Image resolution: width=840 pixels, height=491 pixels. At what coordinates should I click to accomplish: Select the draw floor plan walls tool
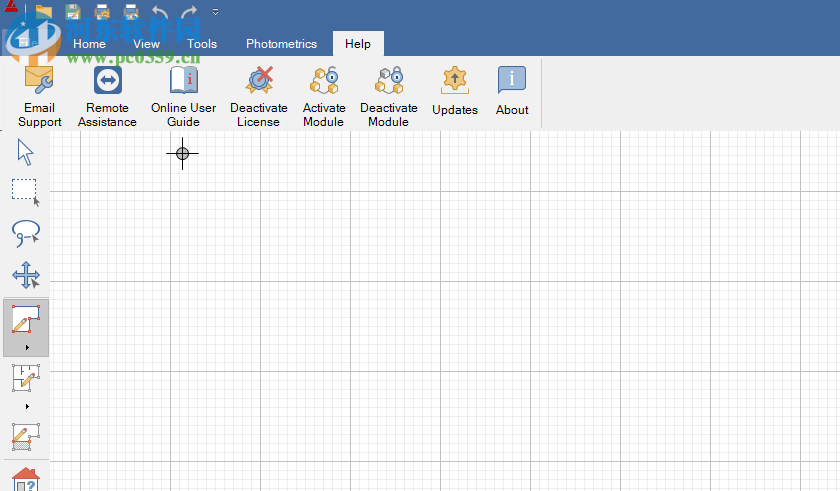pos(26,378)
